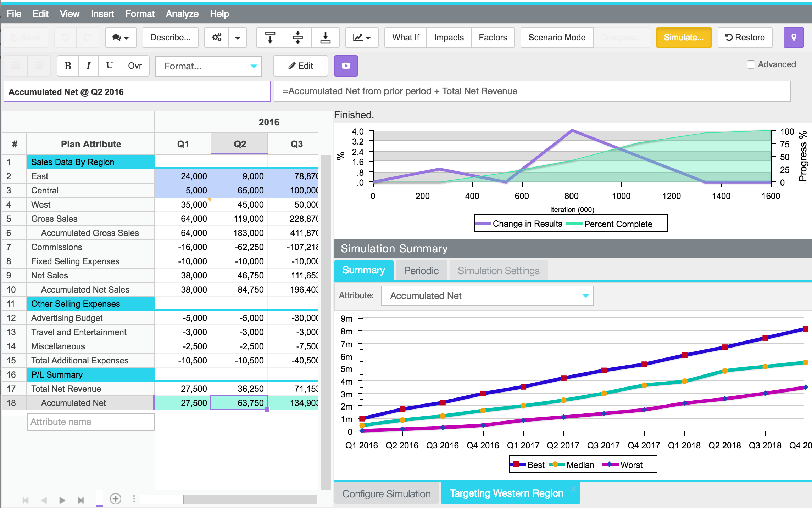The width and height of the screenshot is (812, 508).
Task: Click the gears settings icon
Action: coord(217,38)
